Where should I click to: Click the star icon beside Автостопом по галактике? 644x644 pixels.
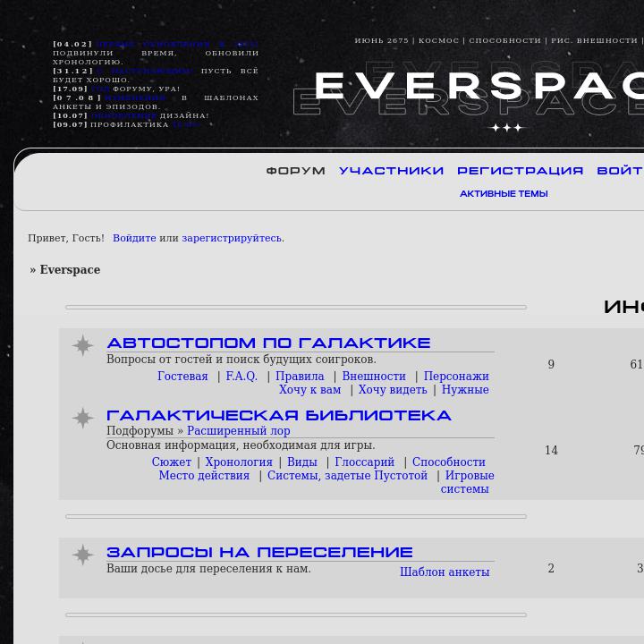coord(83,345)
